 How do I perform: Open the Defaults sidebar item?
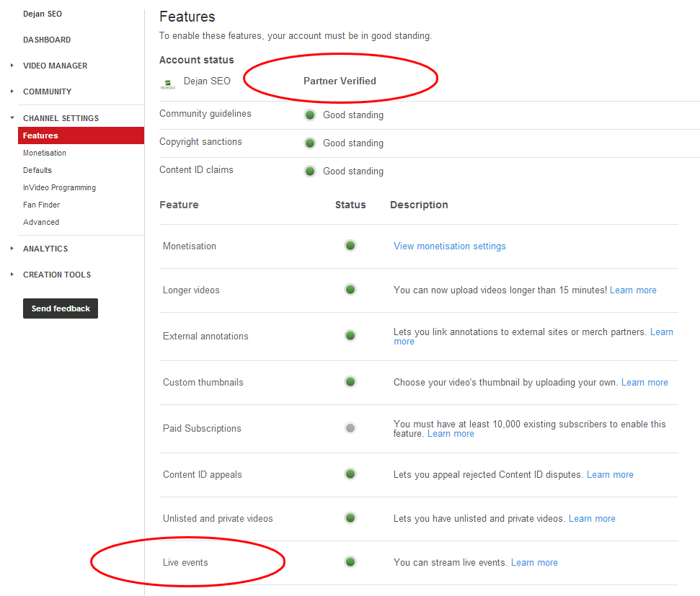(x=37, y=170)
